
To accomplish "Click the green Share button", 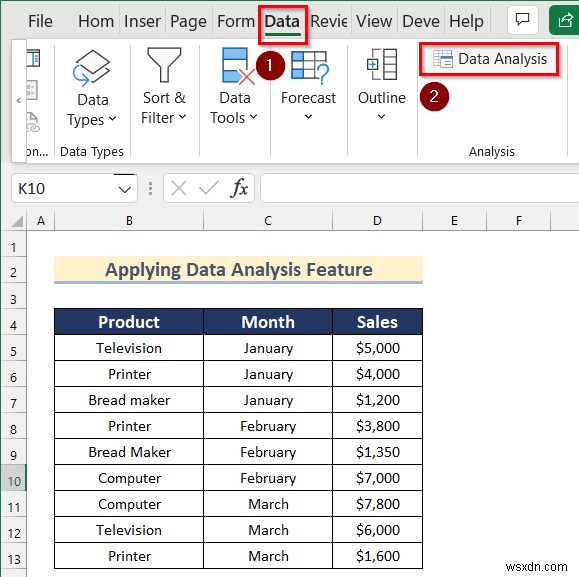I will [564, 20].
